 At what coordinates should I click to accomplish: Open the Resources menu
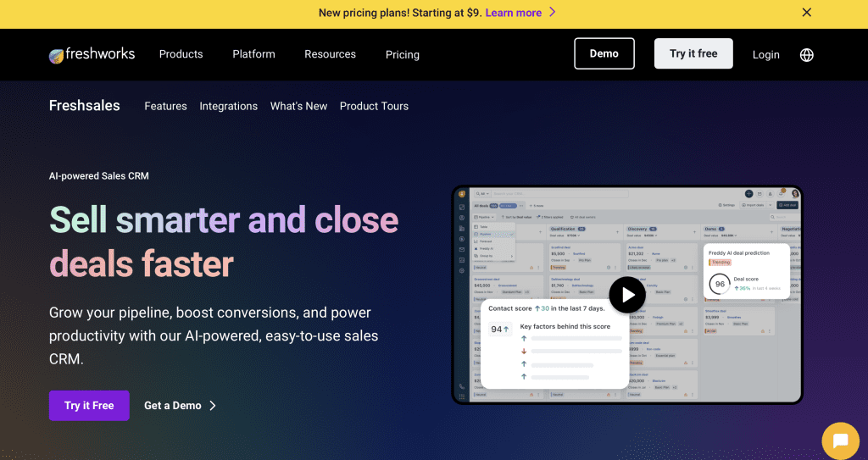pos(330,54)
